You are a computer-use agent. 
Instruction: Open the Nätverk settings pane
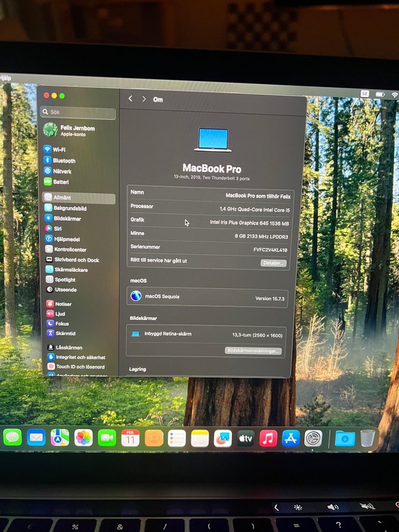[x=62, y=171]
